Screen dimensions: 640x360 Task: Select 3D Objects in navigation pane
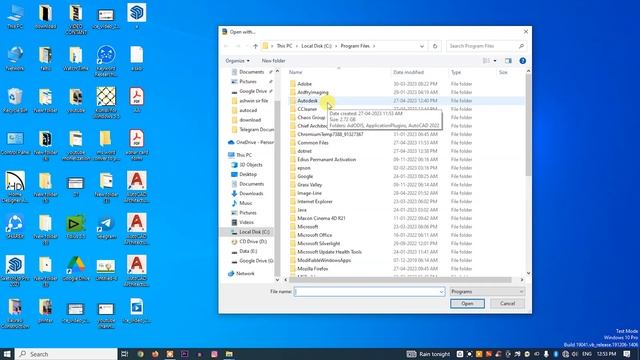click(250, 164)
